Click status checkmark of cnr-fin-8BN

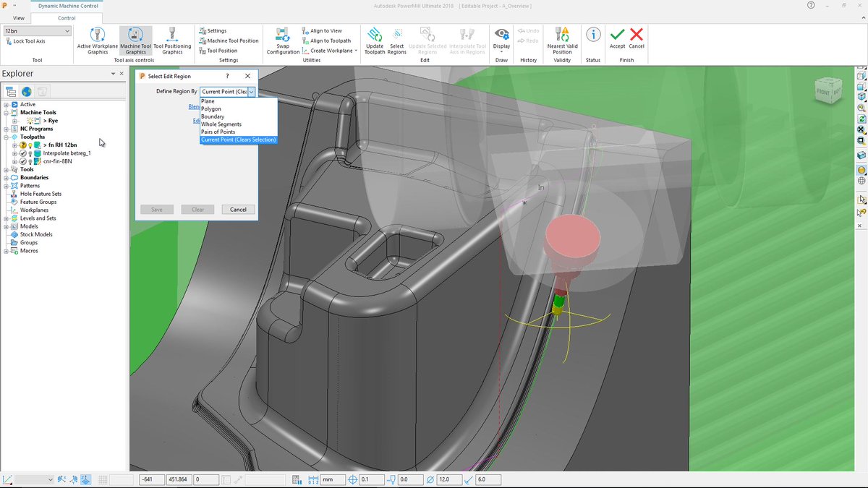22,161
